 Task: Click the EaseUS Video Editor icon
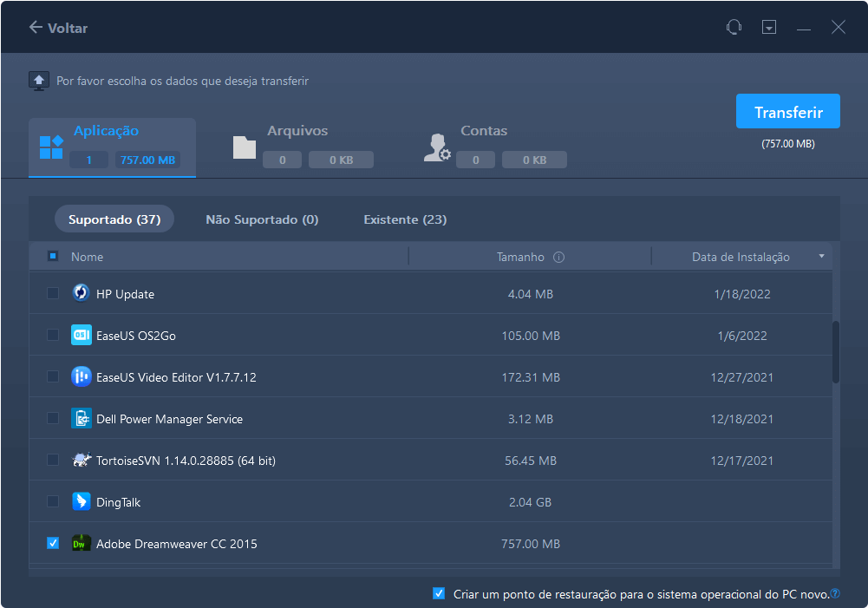click(x=81, y=377)
